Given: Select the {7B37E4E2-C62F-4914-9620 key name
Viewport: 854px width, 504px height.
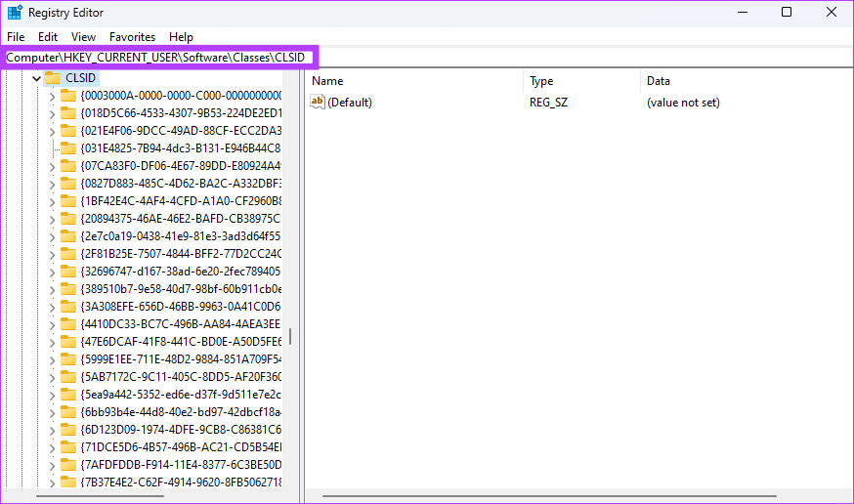Looking at the screenshot, I should 181,482.
